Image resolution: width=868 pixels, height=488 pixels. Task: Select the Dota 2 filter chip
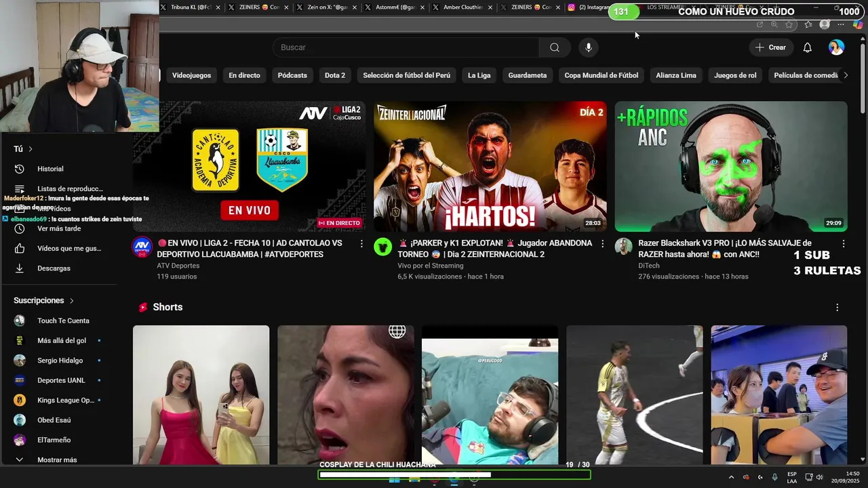click(335, 75)
